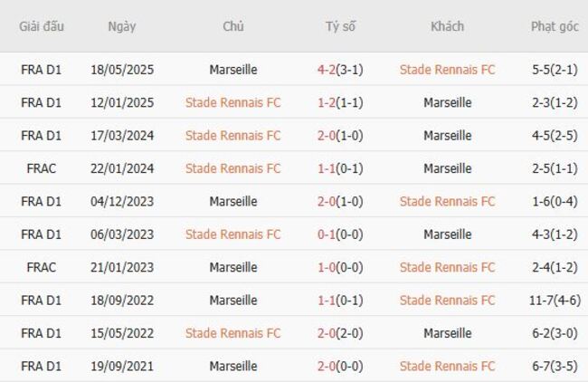Open Marseille home team on 04/12/2023

tap(232, 201)
